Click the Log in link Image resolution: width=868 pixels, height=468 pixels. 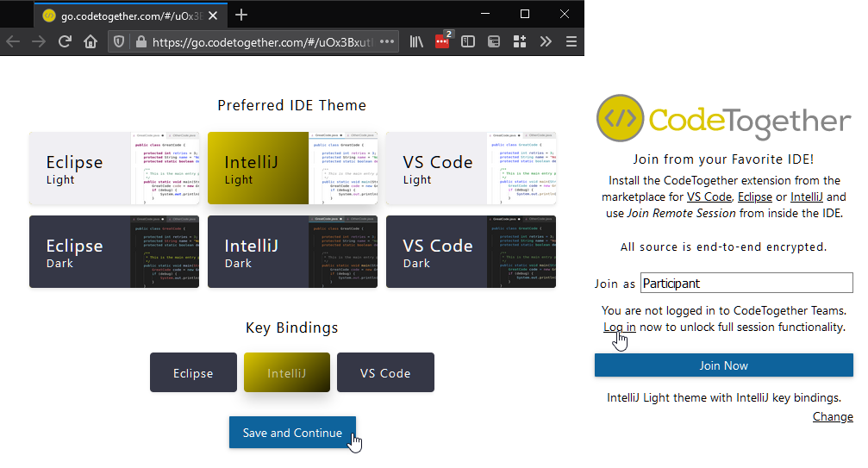619,328
